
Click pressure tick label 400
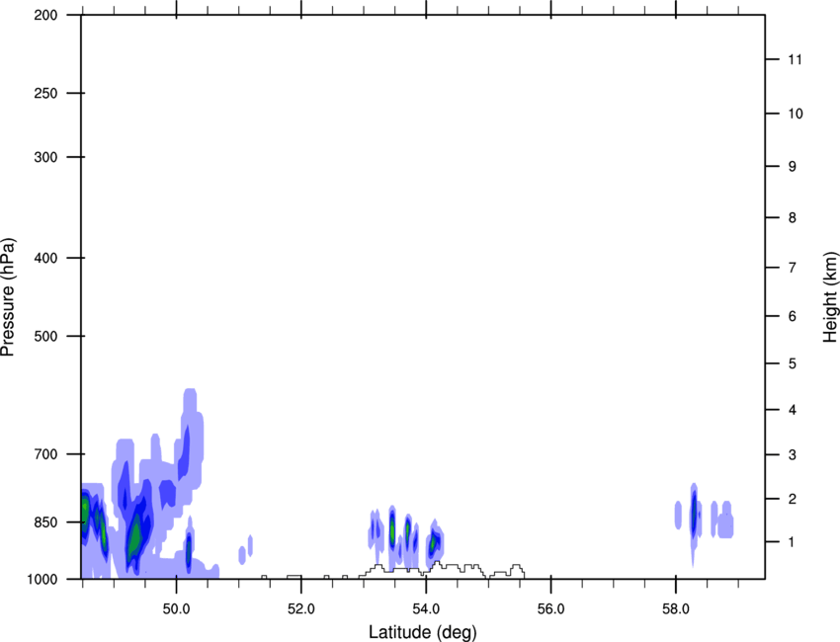45,258
